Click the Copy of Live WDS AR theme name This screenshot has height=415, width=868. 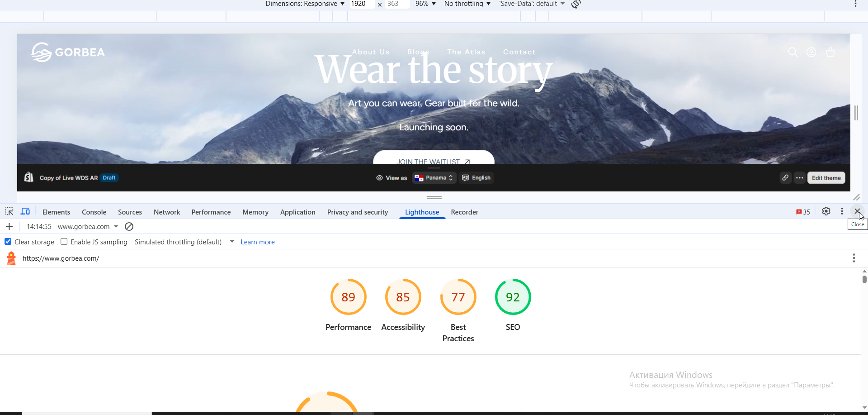69,178
